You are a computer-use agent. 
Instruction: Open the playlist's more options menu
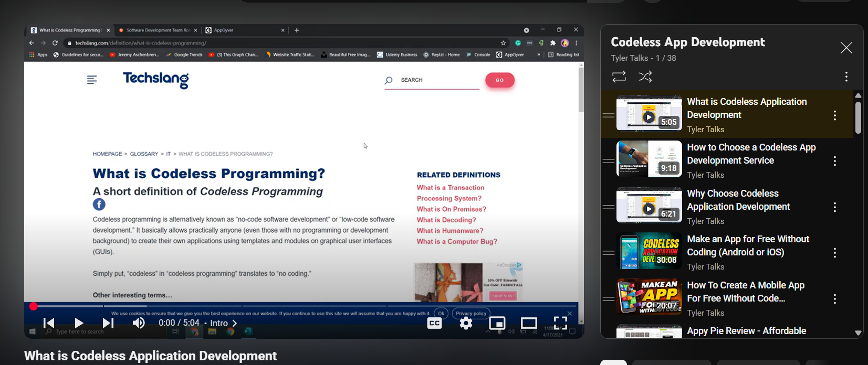point(846,77)
